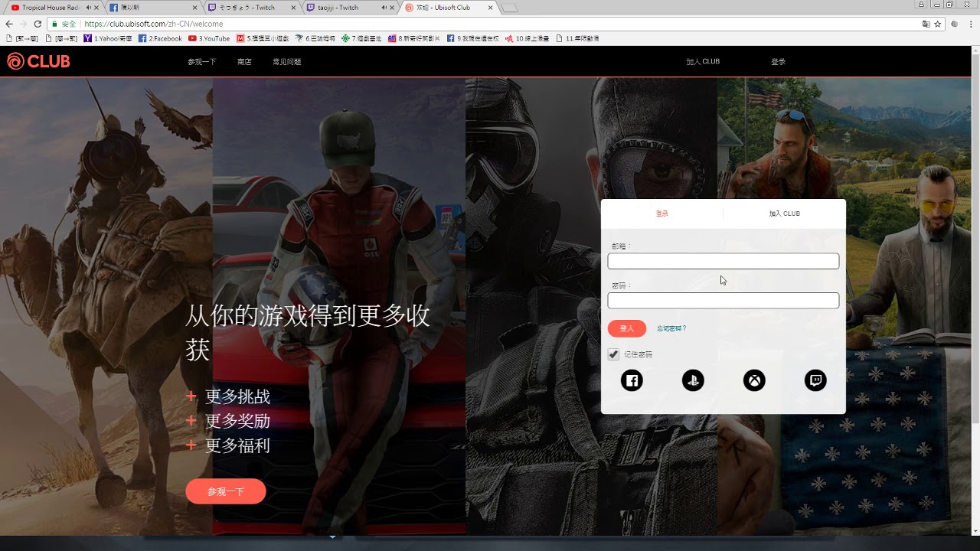The width and height of the screenshot is (980, 551).
Task: Click the Ubisoft CLUB logo
Action: [38, 61]
